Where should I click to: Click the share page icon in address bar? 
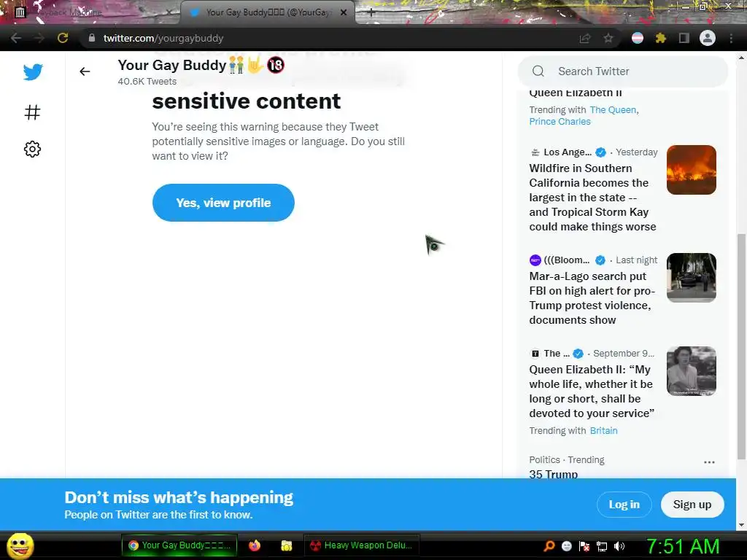pos(585,38)
